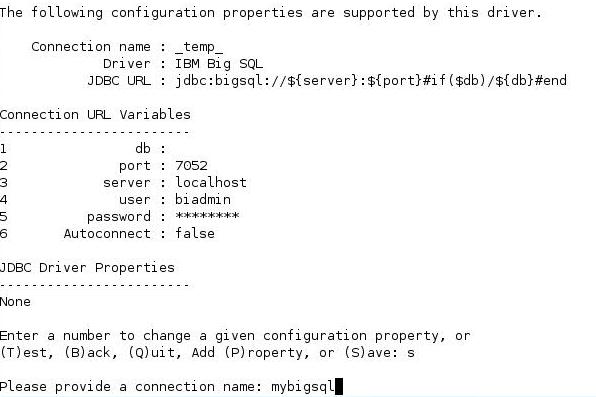Click the db variable row label
Screen dimensions: 596x397
143,148
